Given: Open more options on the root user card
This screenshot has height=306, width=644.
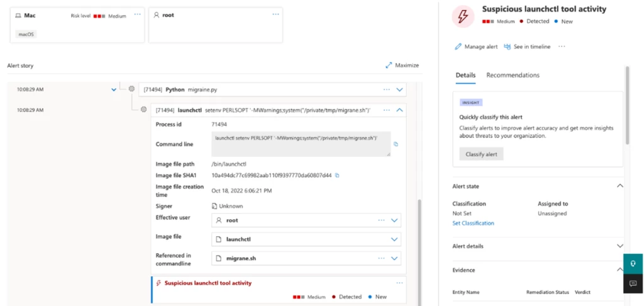Looking at the screenshot, I should coord(275,14).
